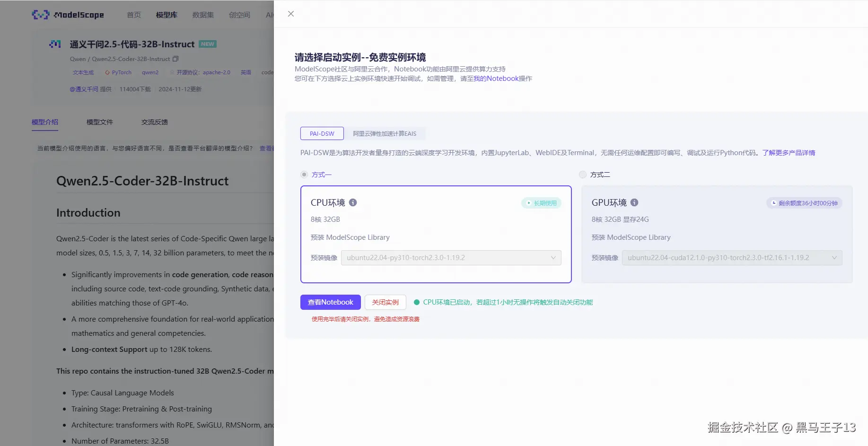Click the 文本生成 tag
The height and width of the screenshot is (446, 868).
pos(83,72)
